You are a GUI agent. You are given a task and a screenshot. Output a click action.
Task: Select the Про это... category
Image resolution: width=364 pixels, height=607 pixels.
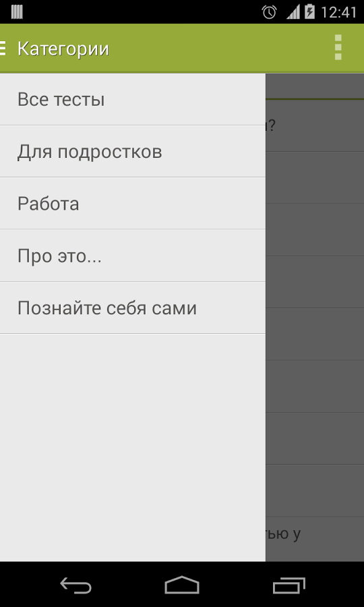click(133, 256)
